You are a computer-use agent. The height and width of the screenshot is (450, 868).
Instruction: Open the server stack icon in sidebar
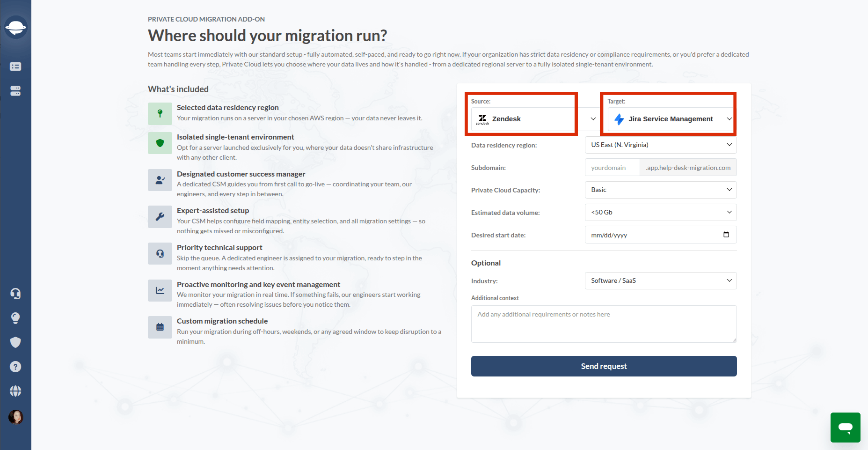click(x=15, y=91)
